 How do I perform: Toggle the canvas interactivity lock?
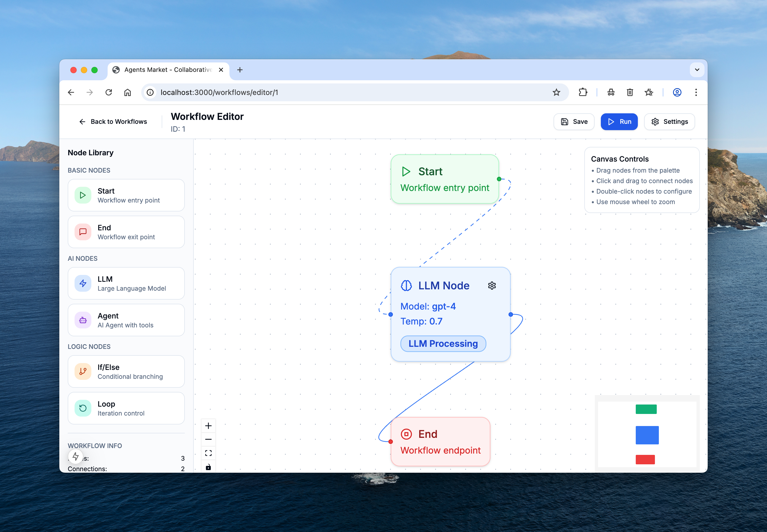click(208, 467)
